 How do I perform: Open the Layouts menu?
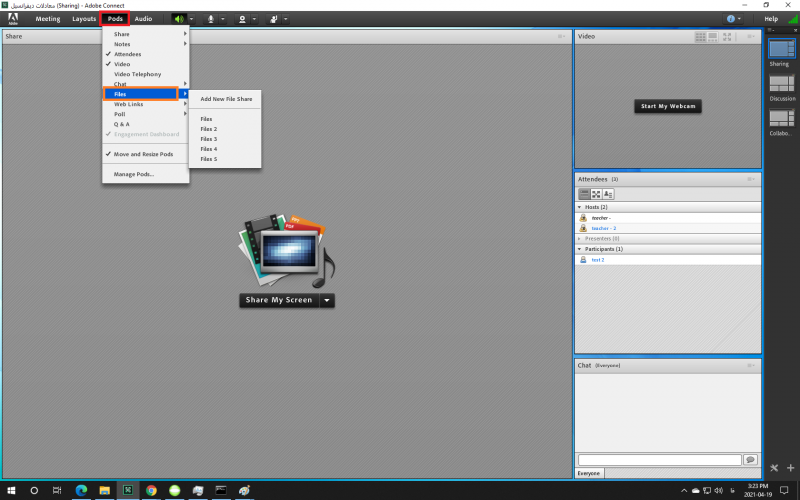coord(84,19)
